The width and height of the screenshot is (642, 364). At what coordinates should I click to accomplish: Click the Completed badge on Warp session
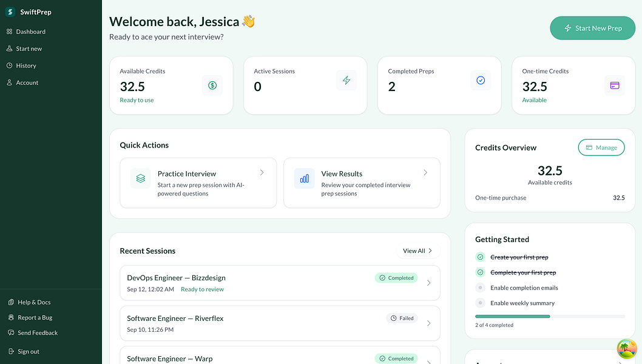tap(396, 359)
